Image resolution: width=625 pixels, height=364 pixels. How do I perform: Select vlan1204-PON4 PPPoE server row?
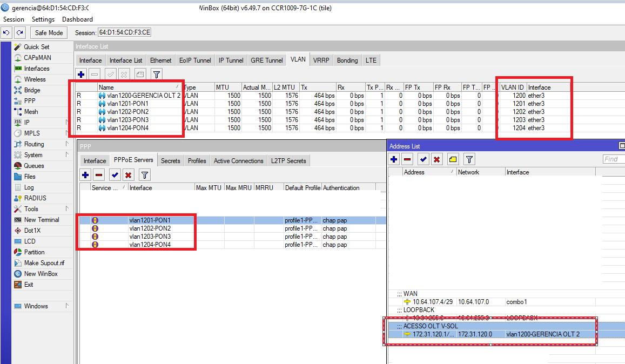[x=233, y=245]
